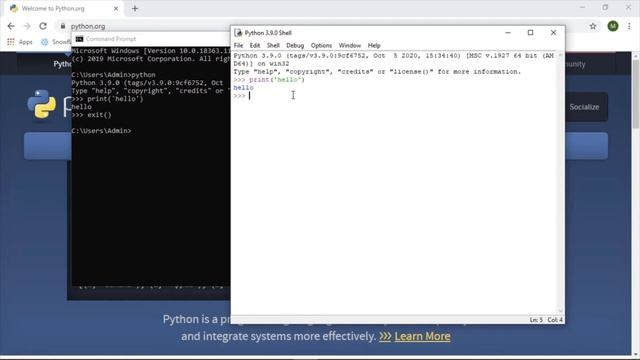Minimize the Python 3.9.0 Shell window
The image size is (640, 360).
point(508,33)
